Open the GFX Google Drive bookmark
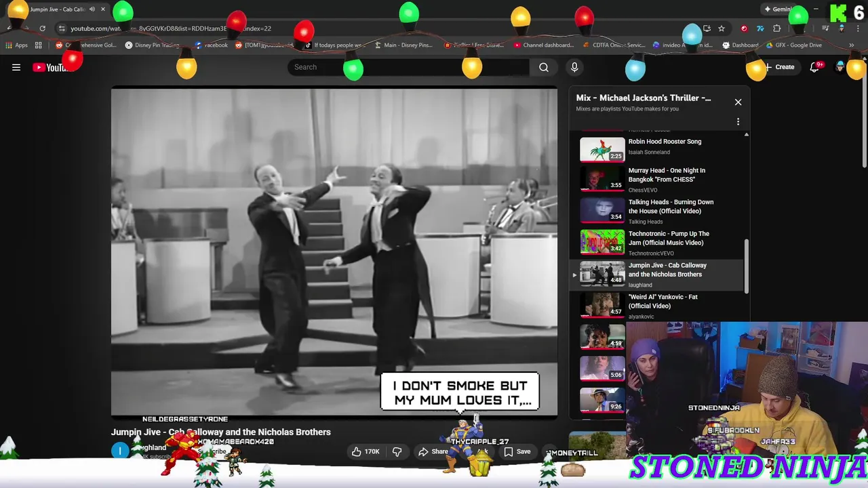Screen dimensions: 868x488 794,45
